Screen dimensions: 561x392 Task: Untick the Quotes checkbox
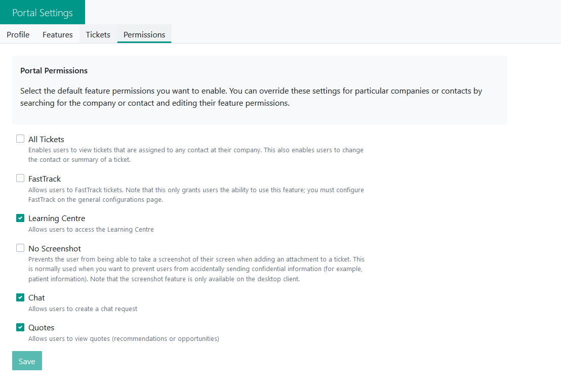pyautogui.click(x=20, y=327)
